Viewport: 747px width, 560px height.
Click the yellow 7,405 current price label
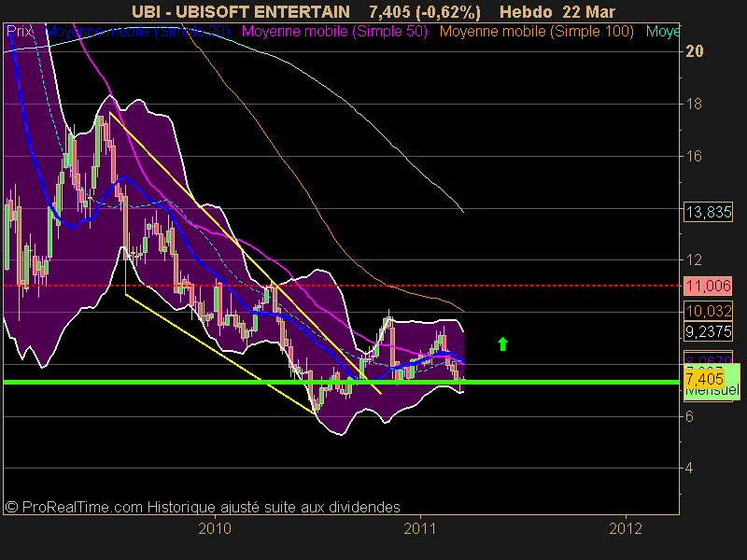coord(705,380)
